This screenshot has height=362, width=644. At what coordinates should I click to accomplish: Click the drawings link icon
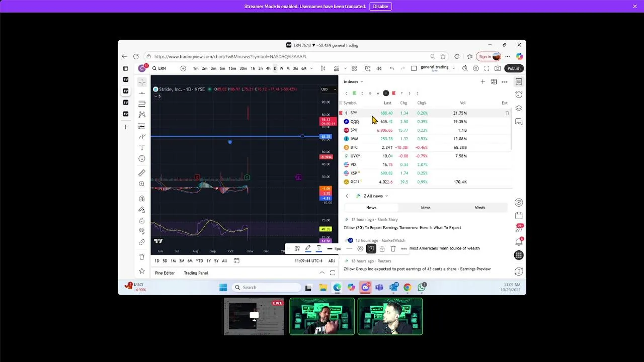pos(142,242)
